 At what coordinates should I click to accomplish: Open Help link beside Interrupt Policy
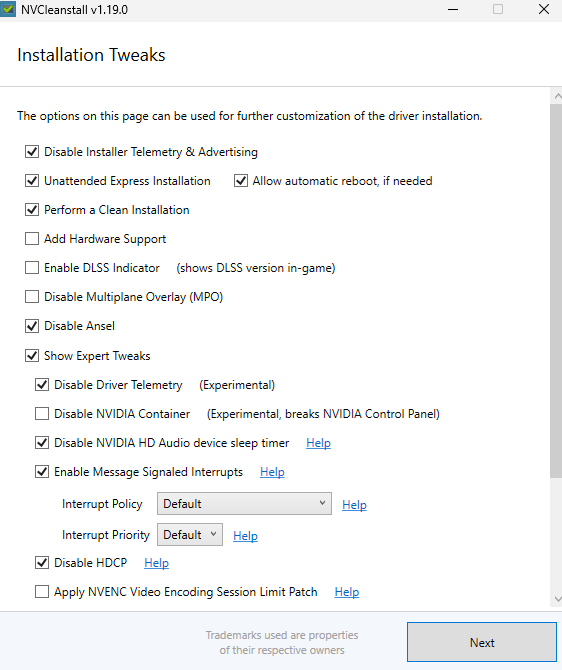click(354, 505)
